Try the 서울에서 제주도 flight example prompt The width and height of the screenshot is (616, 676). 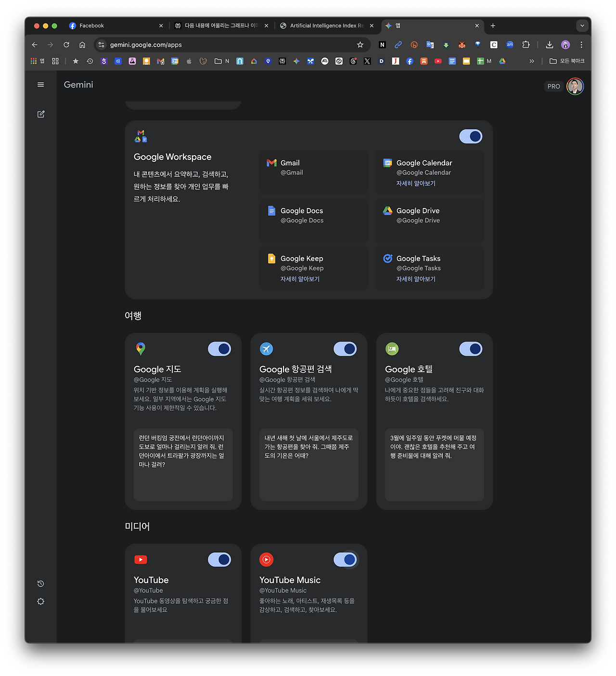pos(308,465)
